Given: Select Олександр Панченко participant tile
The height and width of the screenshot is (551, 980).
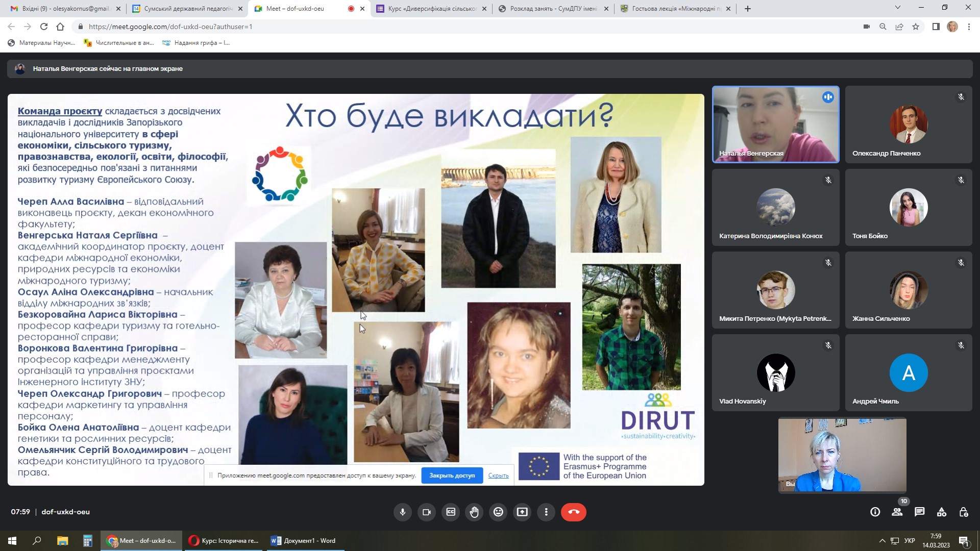Looking at the screenshot, I should 908,125.
